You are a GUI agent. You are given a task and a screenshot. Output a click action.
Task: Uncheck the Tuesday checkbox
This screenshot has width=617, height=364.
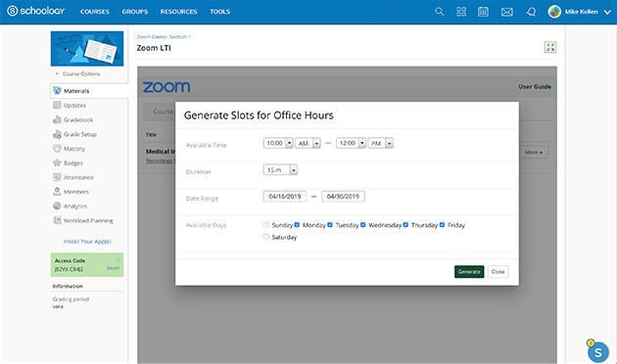[x=330, y=225]
